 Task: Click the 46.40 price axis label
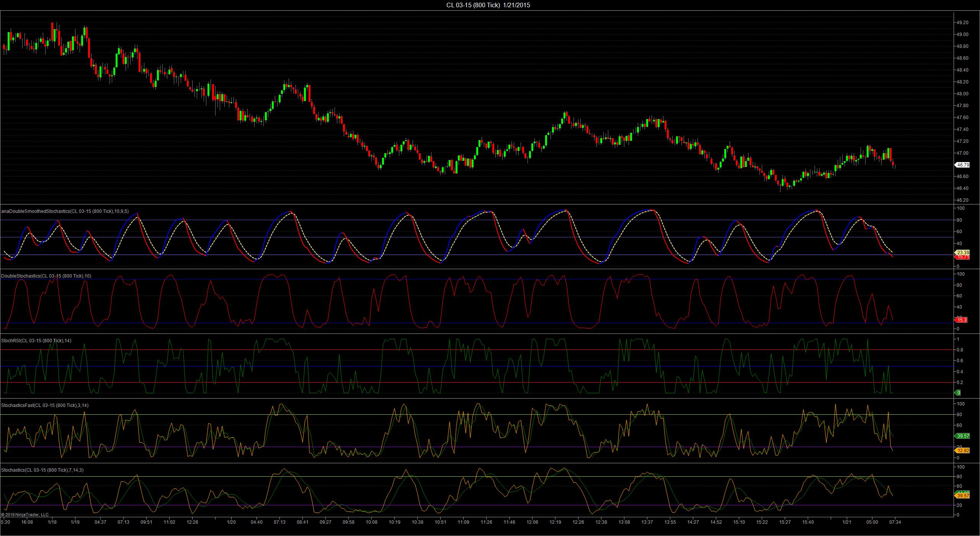pos(962,188)
